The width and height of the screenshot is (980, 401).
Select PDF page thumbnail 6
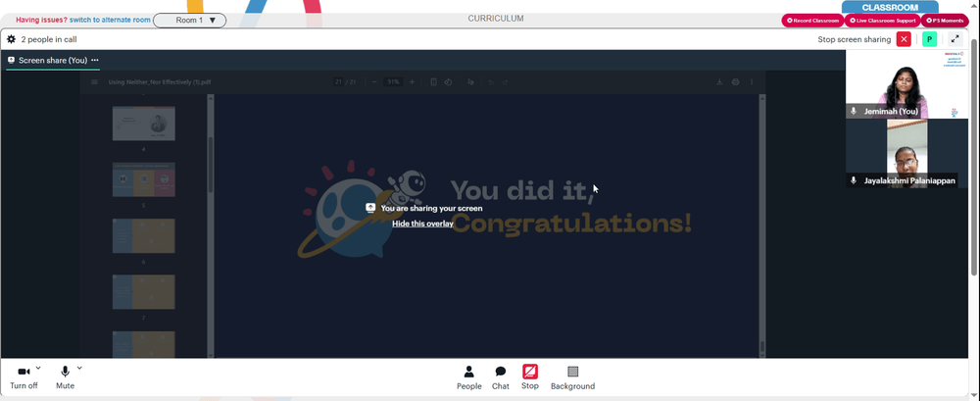pos(144,236)
